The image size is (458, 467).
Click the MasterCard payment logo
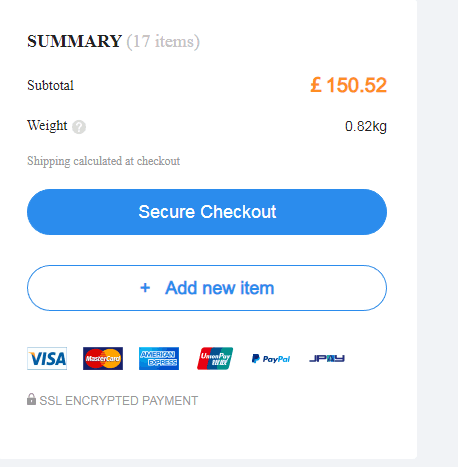(x=103, y=359)
